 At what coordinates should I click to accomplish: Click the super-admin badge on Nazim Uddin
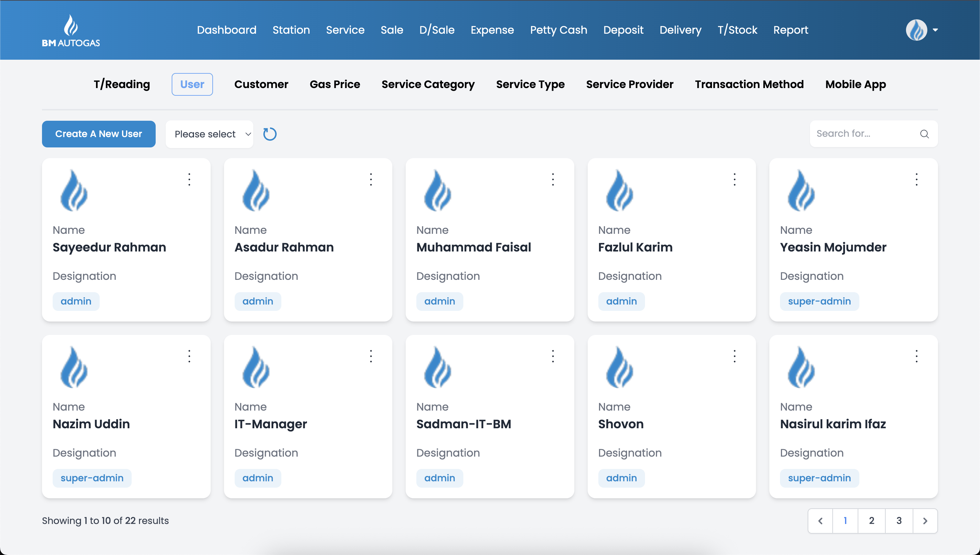[92, 478]
